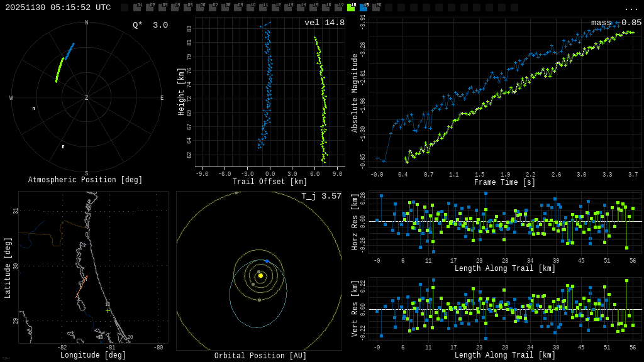Open the three-dot menu at top right
This screenshot has height=362, width=644.
click(x=631, y=8)
